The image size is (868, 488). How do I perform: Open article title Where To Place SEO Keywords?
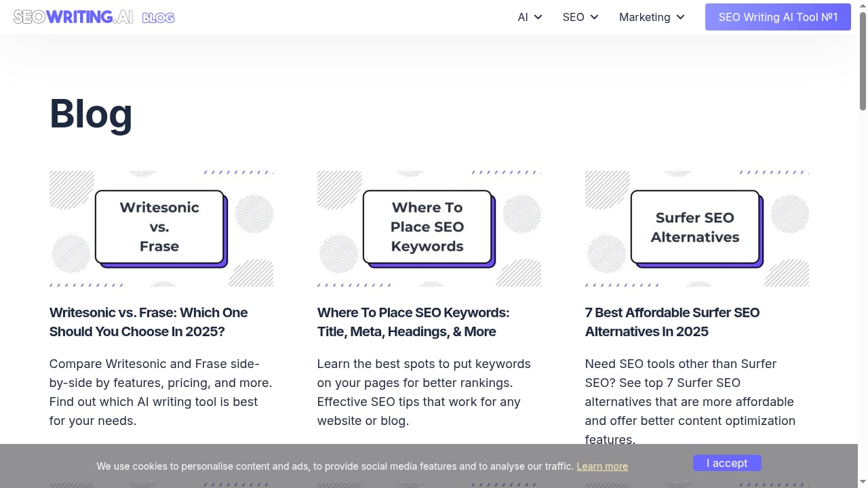pos(413,322)
